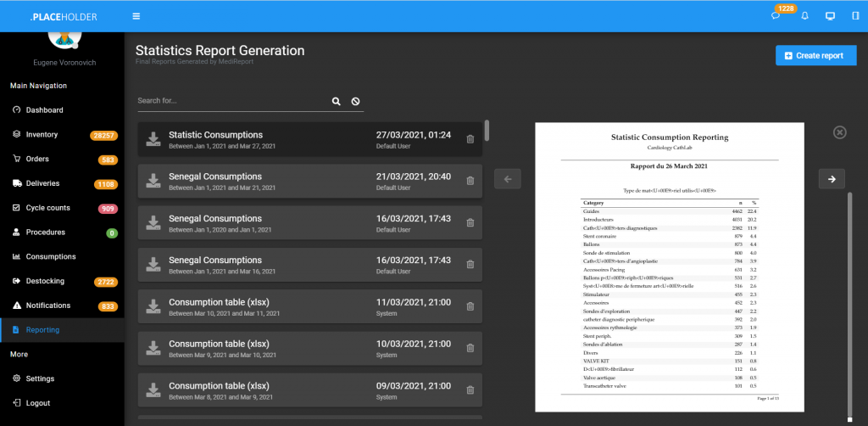Close the report preview panel
The height and width of the screenshot is (426, 868).
coord(839,132)
